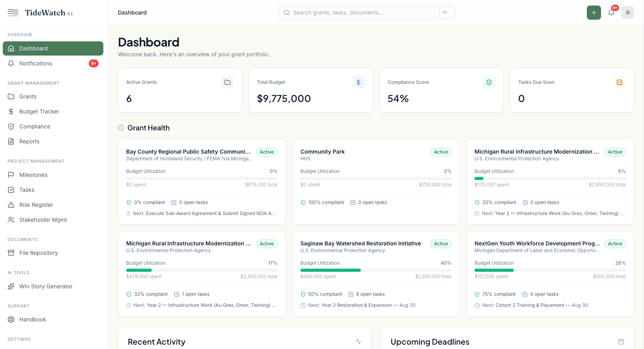
Task: Open the Community Park grant card
Action: [x=376, y=182]
